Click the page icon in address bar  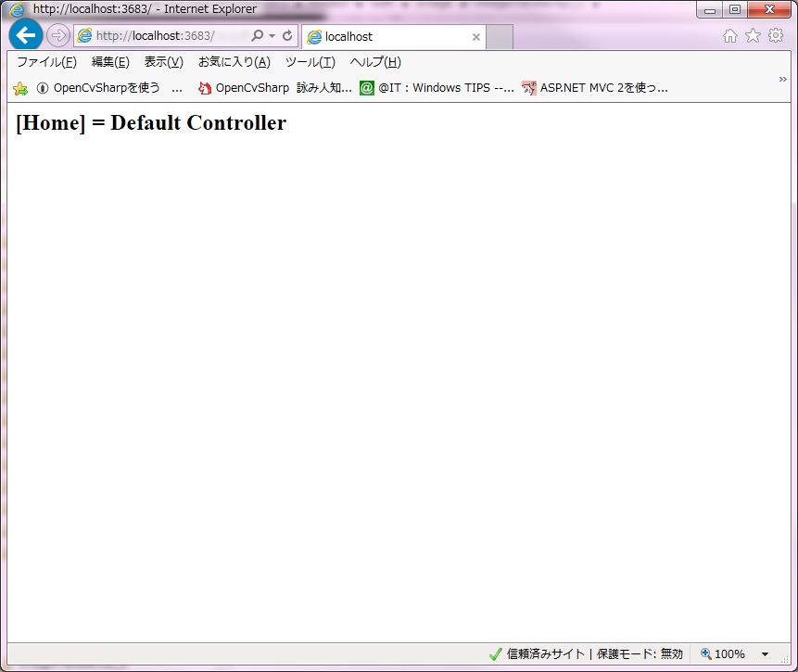click(x=84, y=35)
